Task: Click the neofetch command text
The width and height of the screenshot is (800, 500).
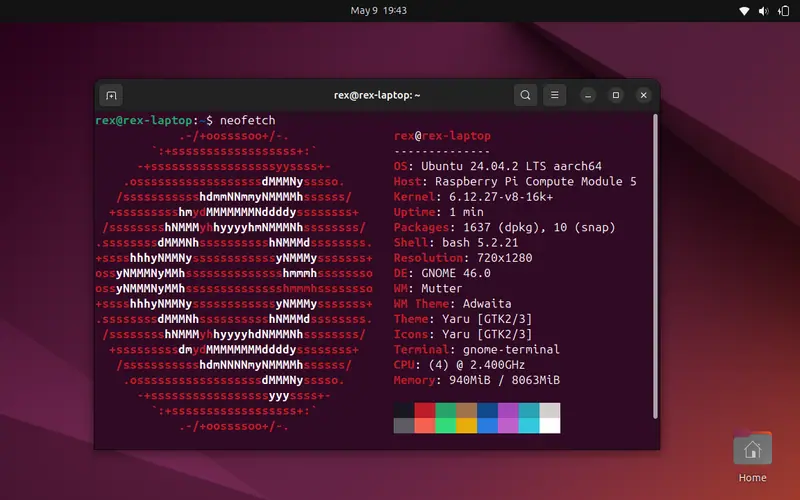Action: point(247,120)
